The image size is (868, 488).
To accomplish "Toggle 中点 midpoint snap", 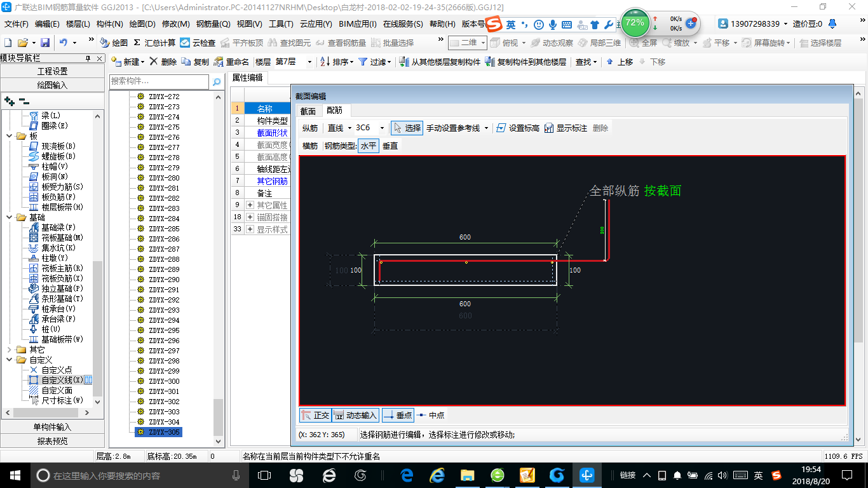I will pyautogui.click(x=431, y=415).
